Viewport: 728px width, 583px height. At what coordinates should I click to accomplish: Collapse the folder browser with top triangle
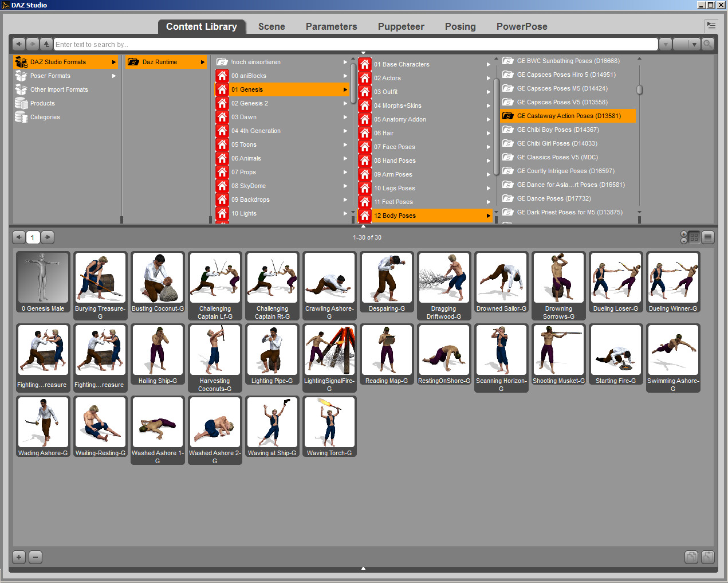(x=363, y=53)
